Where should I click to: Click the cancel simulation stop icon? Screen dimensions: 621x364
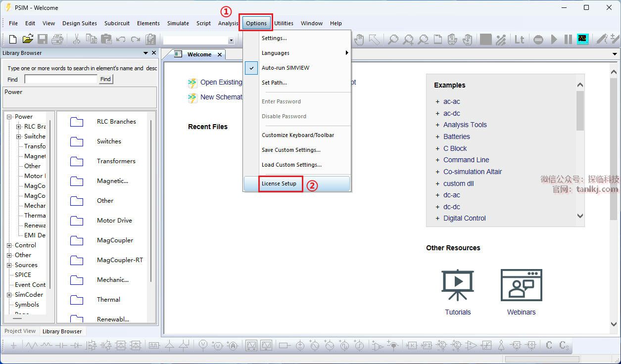pos(539,40)
